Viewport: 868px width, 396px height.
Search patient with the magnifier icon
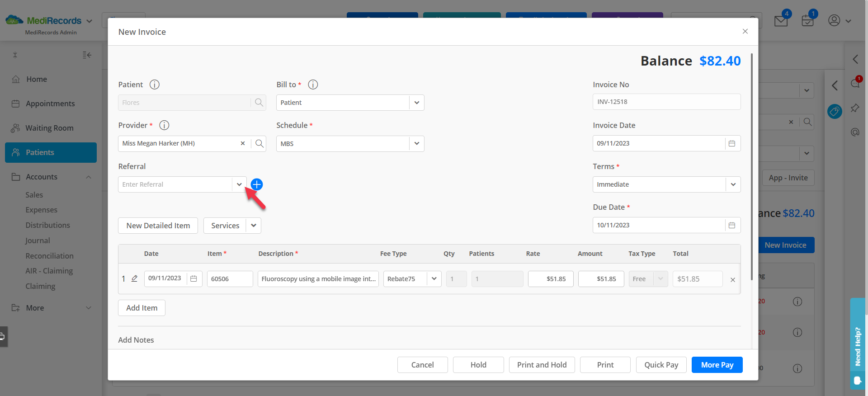click(x=259, y=103)
